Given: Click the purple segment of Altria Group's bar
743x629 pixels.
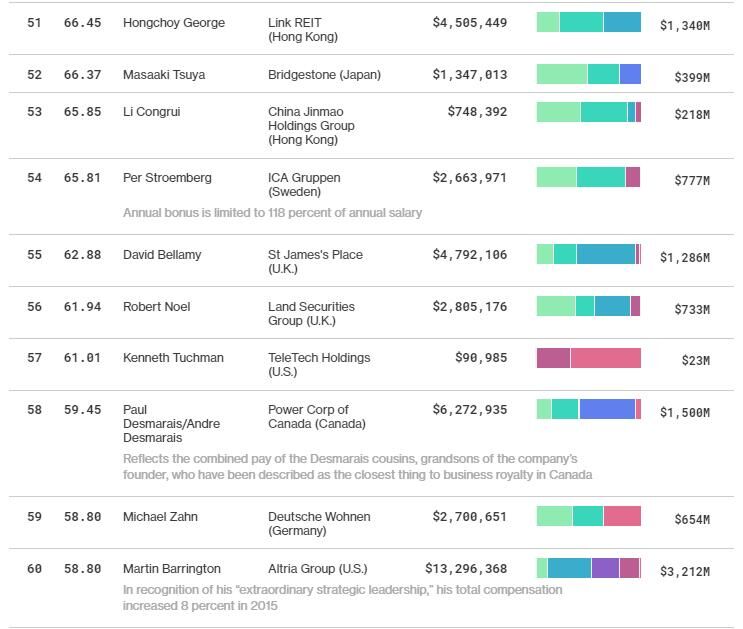Looking at the screenshot, I should coord(605,568).
